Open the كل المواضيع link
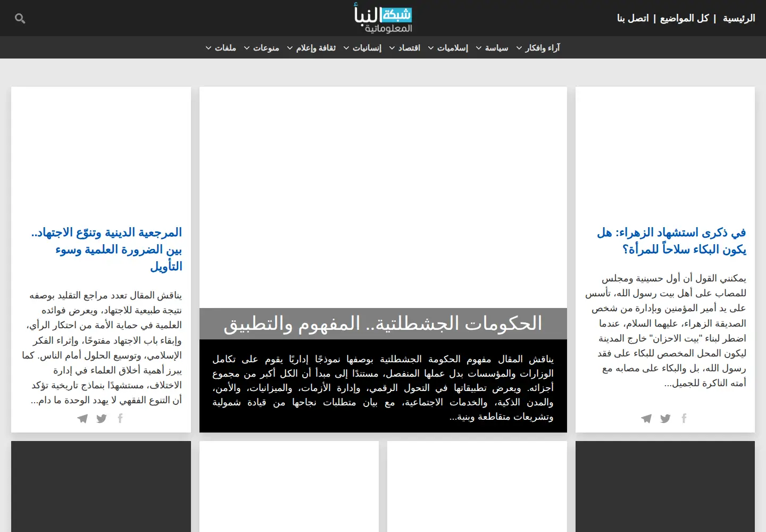This screenshot has width=766, height=532. click(685, 18)
